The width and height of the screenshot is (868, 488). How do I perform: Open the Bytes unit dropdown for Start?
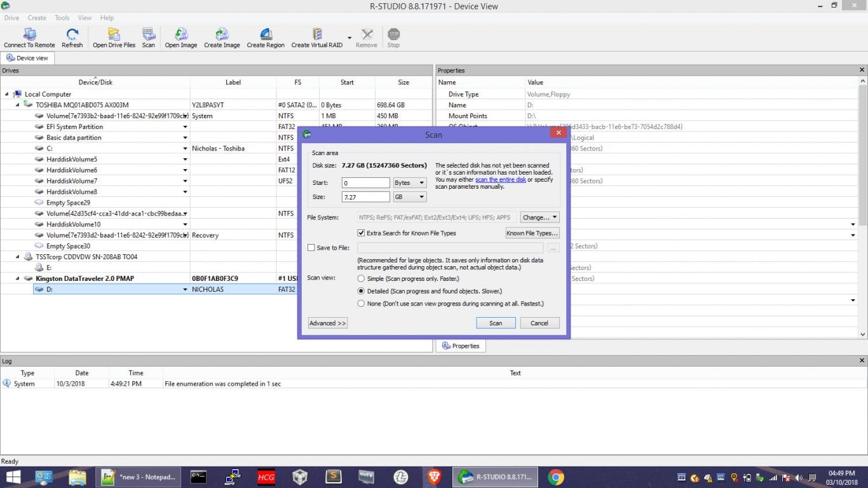coord(410,183)
